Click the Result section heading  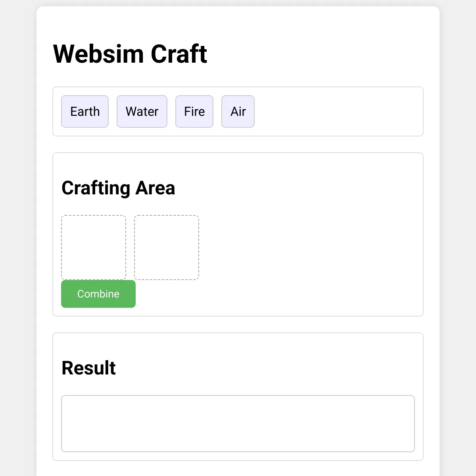pos(89,368)
